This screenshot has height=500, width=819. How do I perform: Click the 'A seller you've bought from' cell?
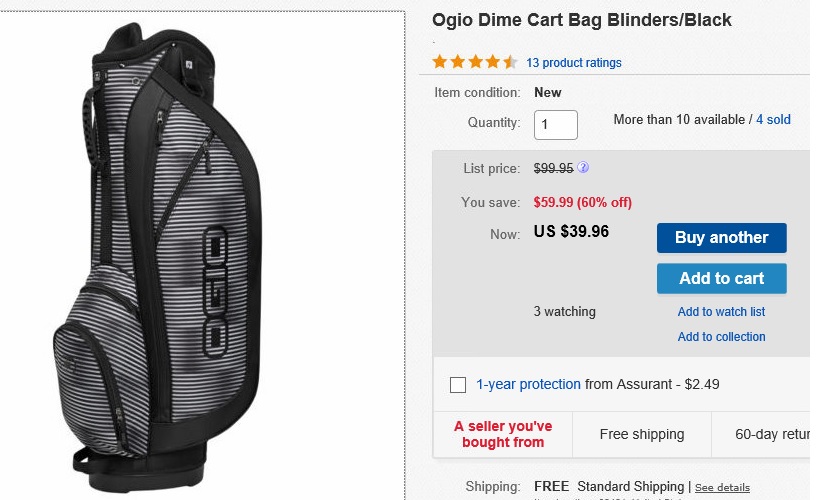pyautogui.click(x=503, y=435)
